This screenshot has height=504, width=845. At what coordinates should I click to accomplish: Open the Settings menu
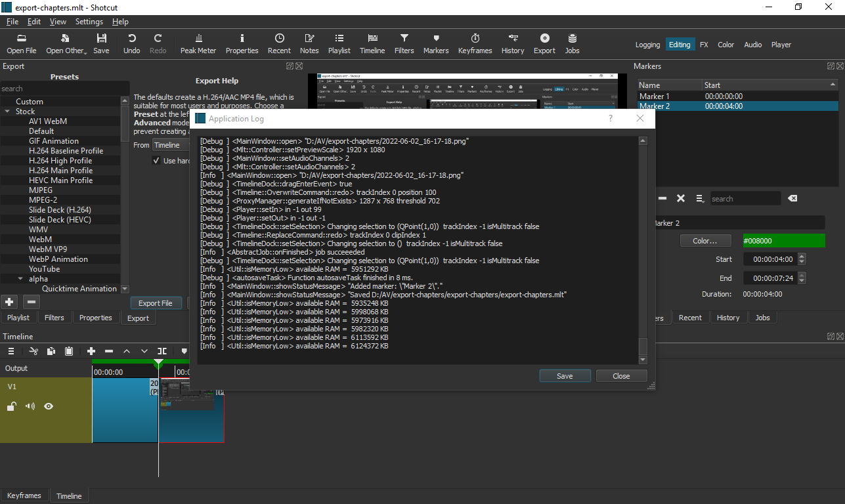pos(89,21)
